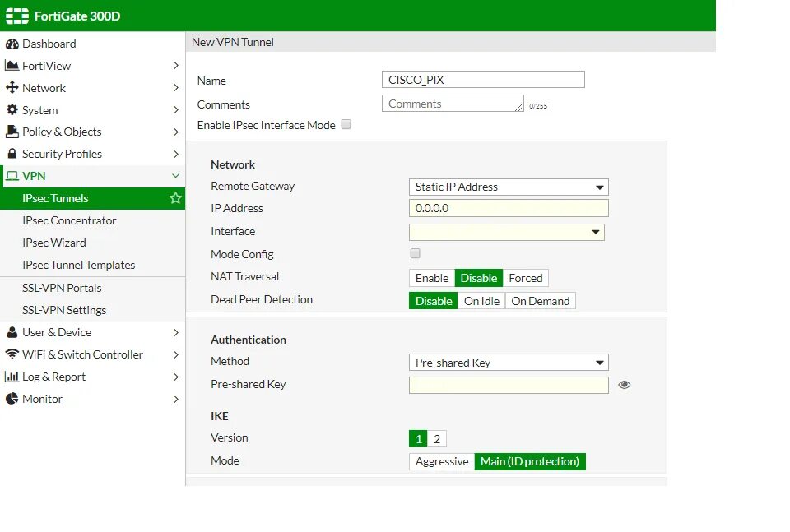Image resolution: width=790 pixels, height=532 pixels.
Task: Open the Remote Gateway dropdown
Action: 509,187
